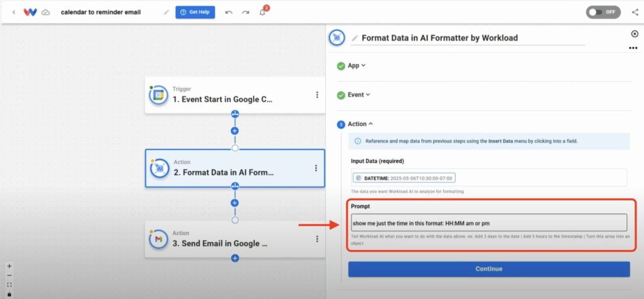Screen dimensions: 644x299
Task: Expand the Event section
Action: (x=359, y=95)
